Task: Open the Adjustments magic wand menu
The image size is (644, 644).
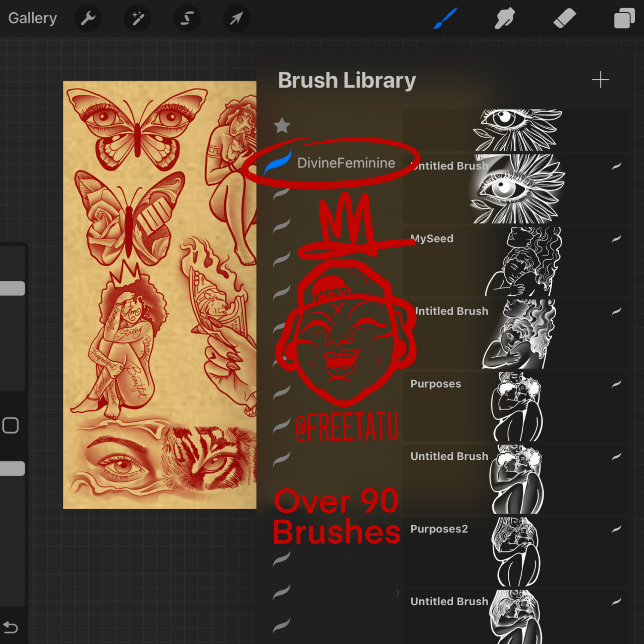Action: point(137,18)
